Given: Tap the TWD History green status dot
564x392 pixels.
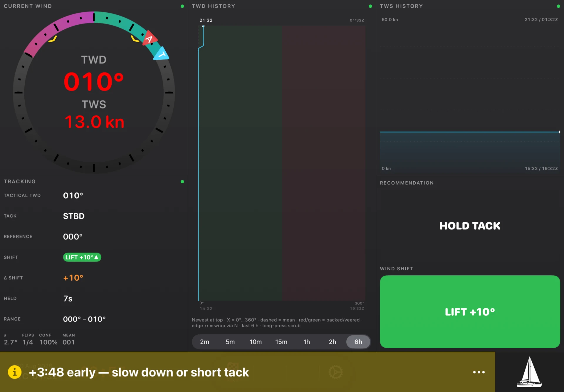Looking at the screenshot, I should point(370,6).
